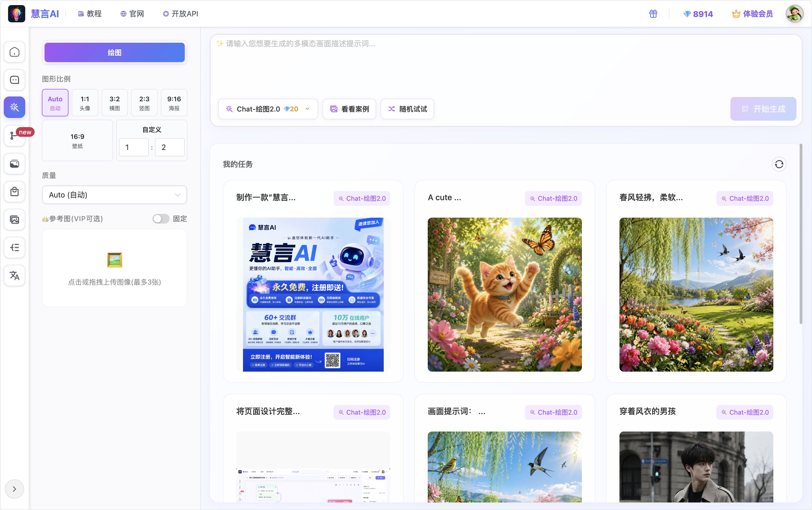Click the 开始生成 button
812x510 pixels.
[763, 109]
